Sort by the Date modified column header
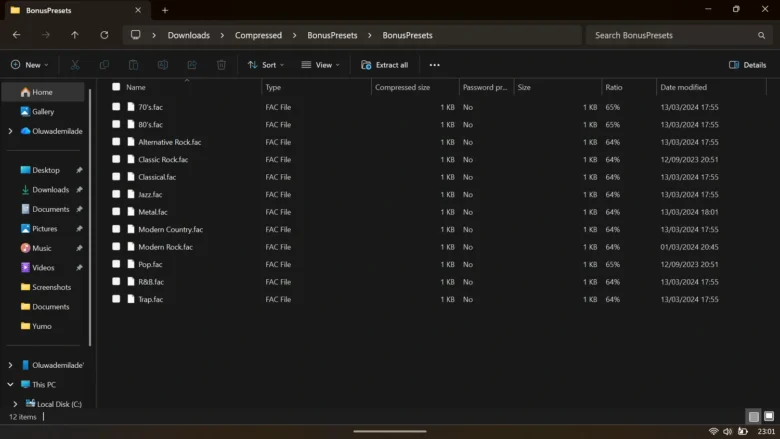 click(x=683, y=87)
